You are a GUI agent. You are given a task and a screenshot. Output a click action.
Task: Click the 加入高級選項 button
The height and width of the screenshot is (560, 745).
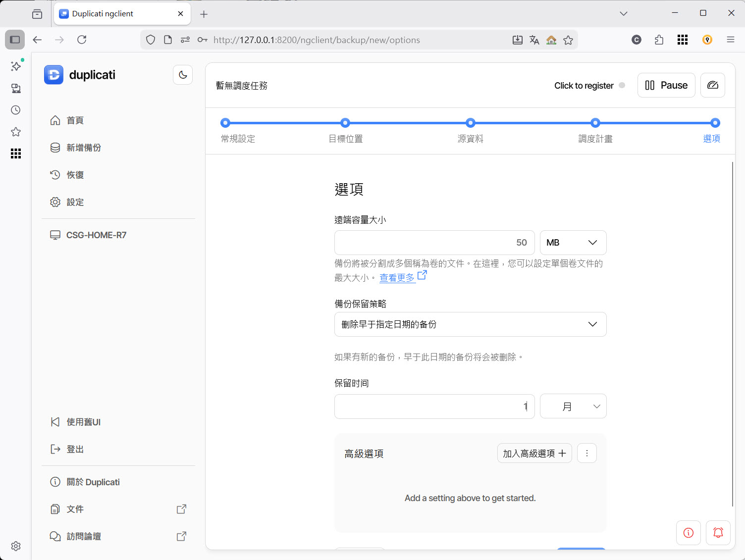[x=534, y=453]
